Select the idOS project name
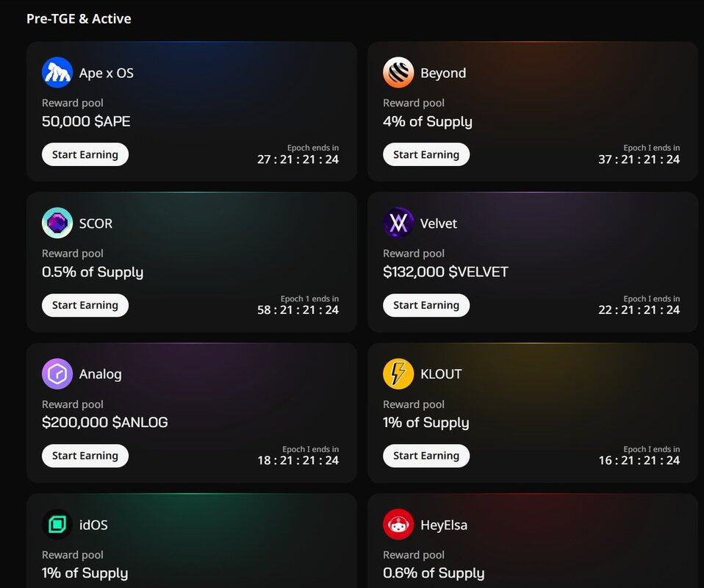This screenshot has width=704, height=588. point(93,525)
